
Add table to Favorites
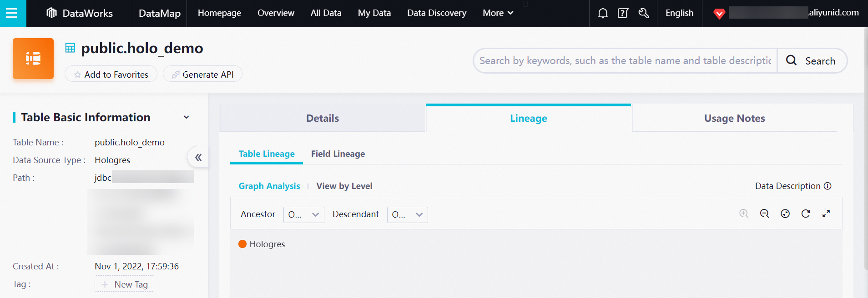coord(111,74)
